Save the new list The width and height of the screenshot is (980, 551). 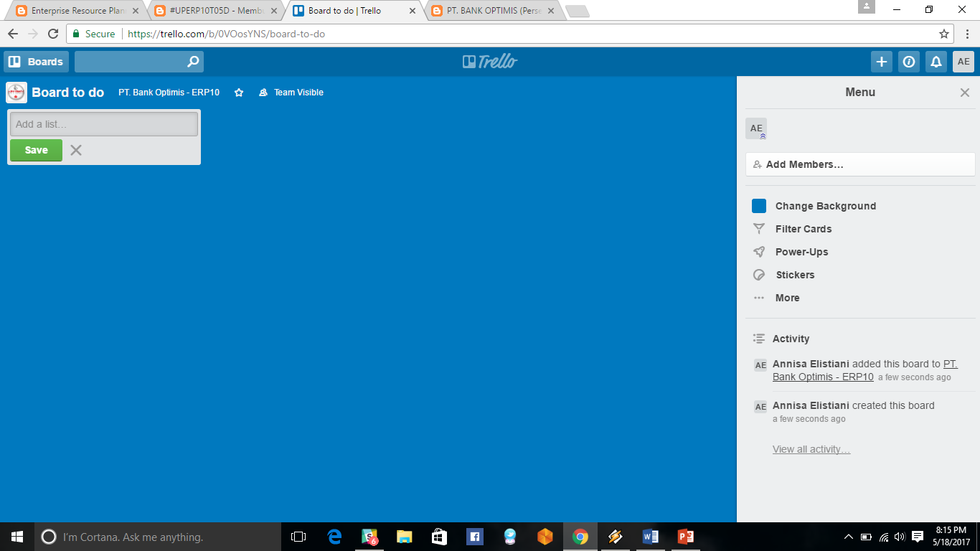point(36,150)
